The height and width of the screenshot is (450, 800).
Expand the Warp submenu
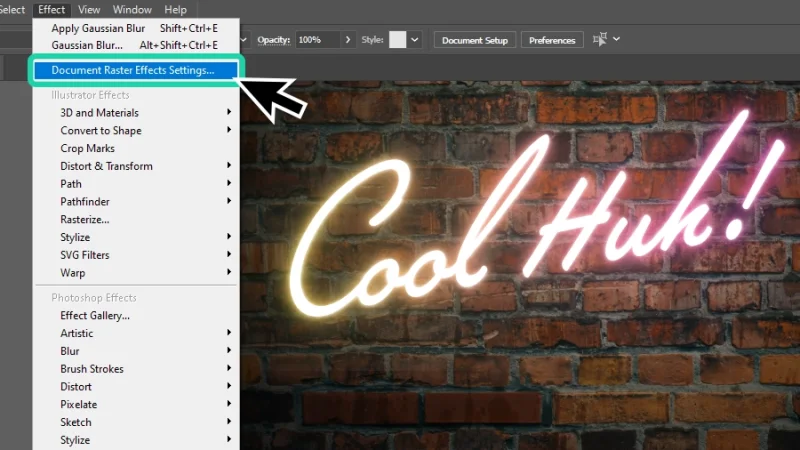tap(136, 273)
